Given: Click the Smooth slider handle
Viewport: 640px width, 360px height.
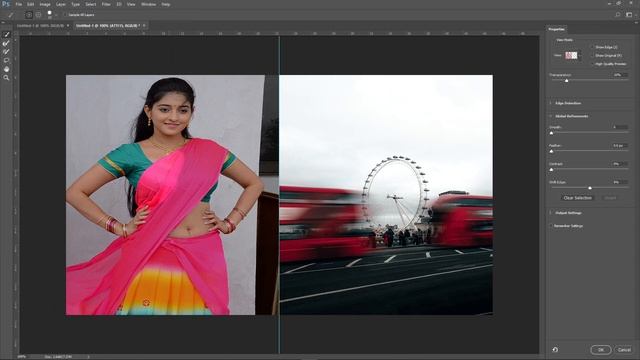Looking at the screenshot, I should coord(551,133).
